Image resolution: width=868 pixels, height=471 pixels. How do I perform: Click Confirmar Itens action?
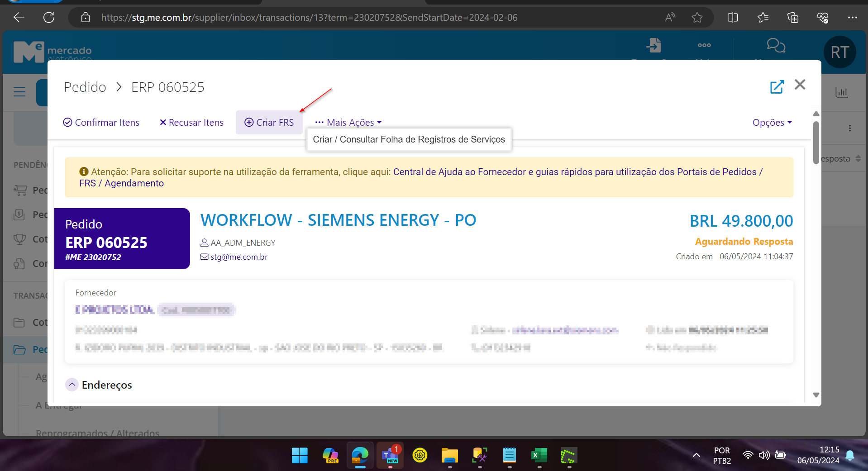pyautogui.click(x=101, y=123)
